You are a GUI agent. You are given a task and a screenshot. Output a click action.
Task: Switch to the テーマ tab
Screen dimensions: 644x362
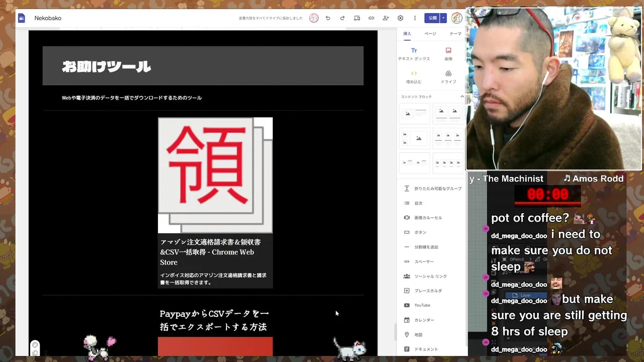[455, 34]
